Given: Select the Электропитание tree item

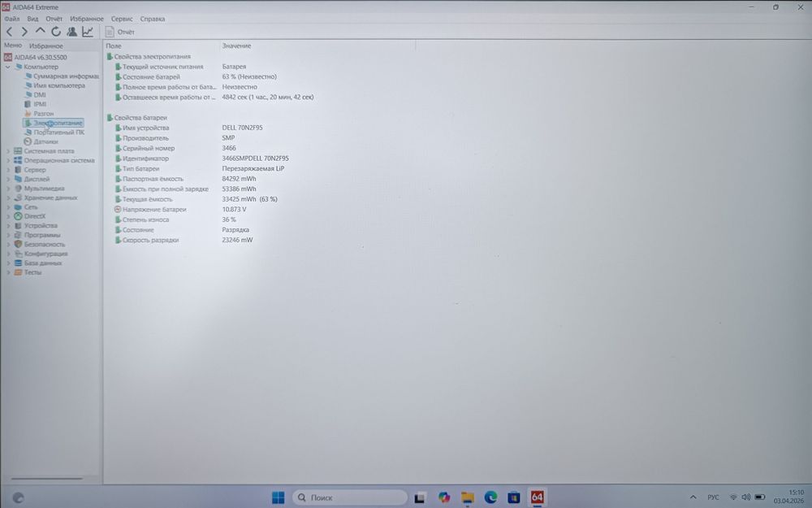Looking at the screenshot, I should (54, 123).
